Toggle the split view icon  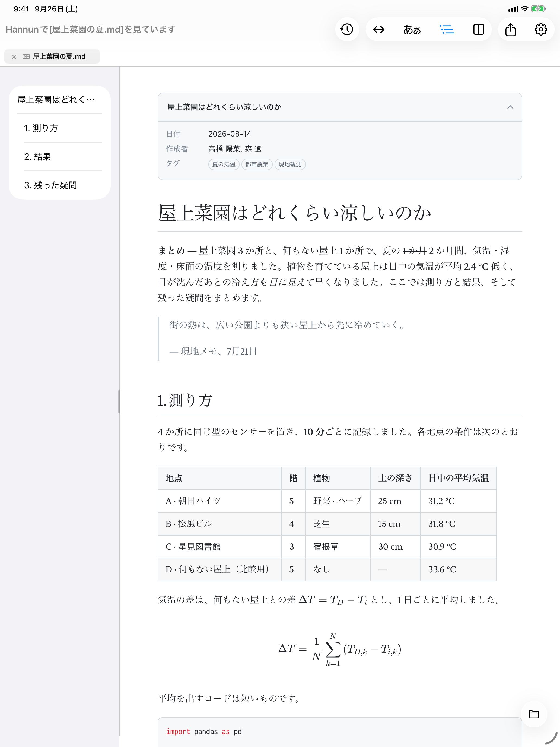tap(479, 29)
